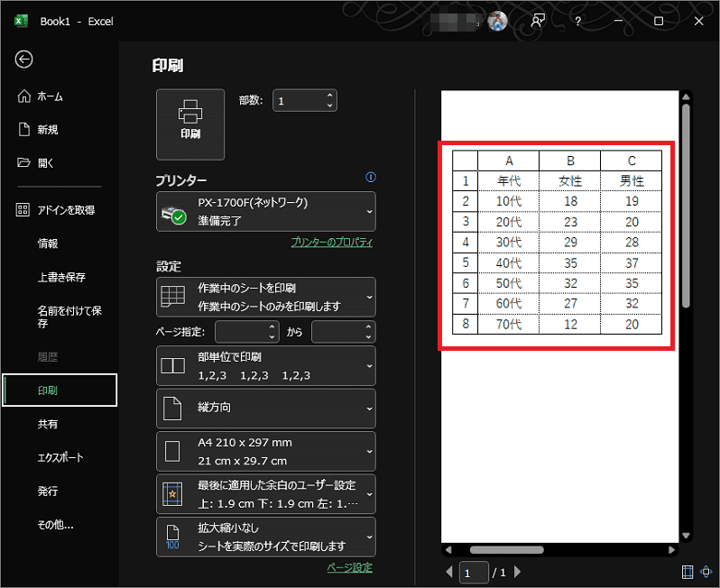720x588 pixels.
Task: Click the user account avatar
Action: point(497,21)
